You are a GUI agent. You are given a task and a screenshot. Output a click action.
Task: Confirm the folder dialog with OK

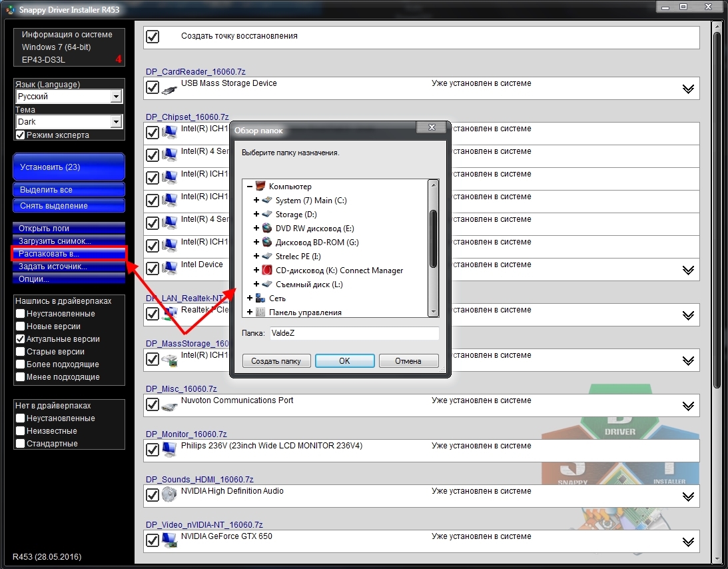[344, 361]
